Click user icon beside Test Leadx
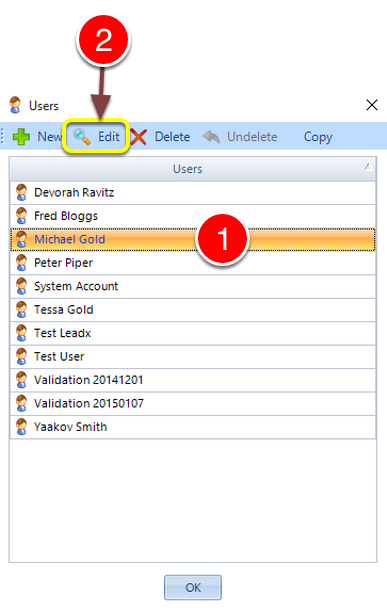Image resolution: width=387 pixels, height=611 pixels. [22, 333]
